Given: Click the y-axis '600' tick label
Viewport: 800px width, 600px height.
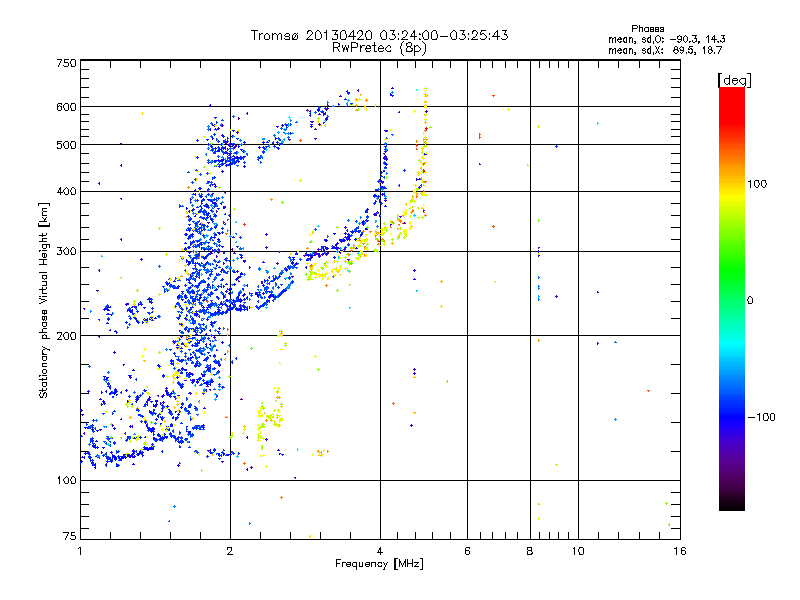Looking at the screenshot, I should point(66,107).
